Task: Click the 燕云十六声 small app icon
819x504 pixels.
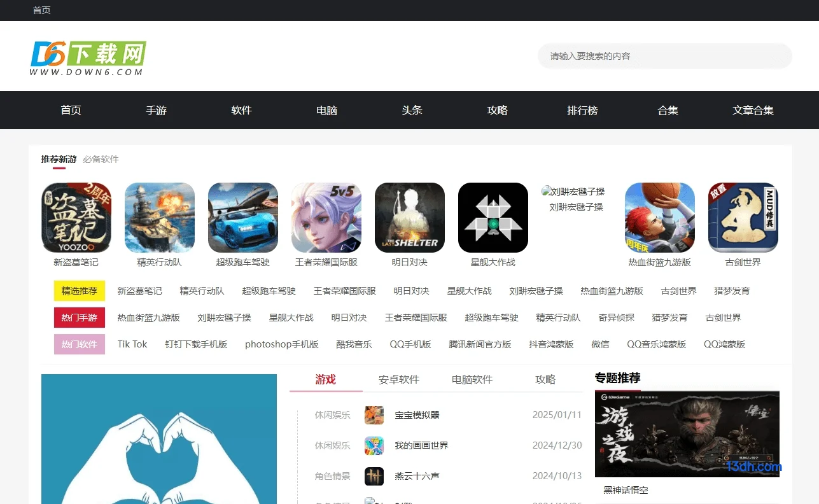Action: coord(374,477)
